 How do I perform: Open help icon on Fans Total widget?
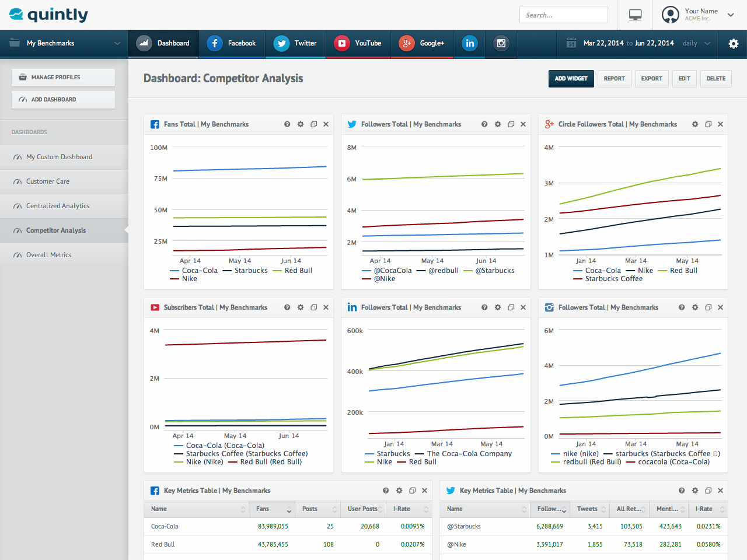[287, 124]
